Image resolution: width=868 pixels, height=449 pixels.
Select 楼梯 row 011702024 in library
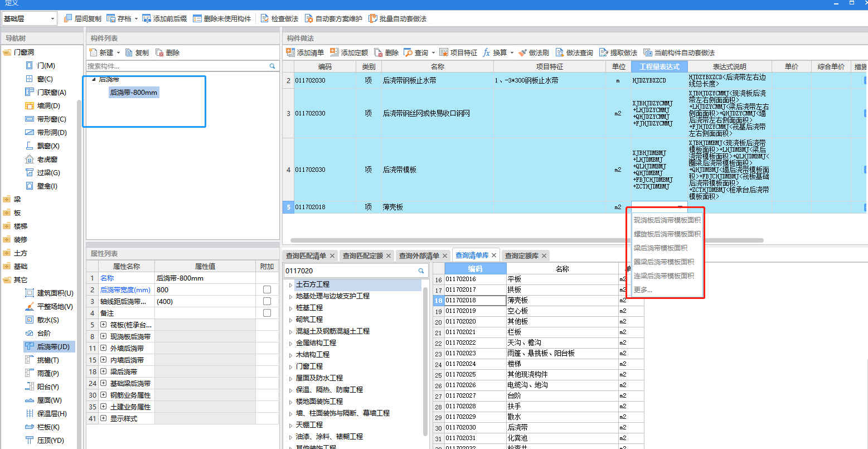coord(539,364)
